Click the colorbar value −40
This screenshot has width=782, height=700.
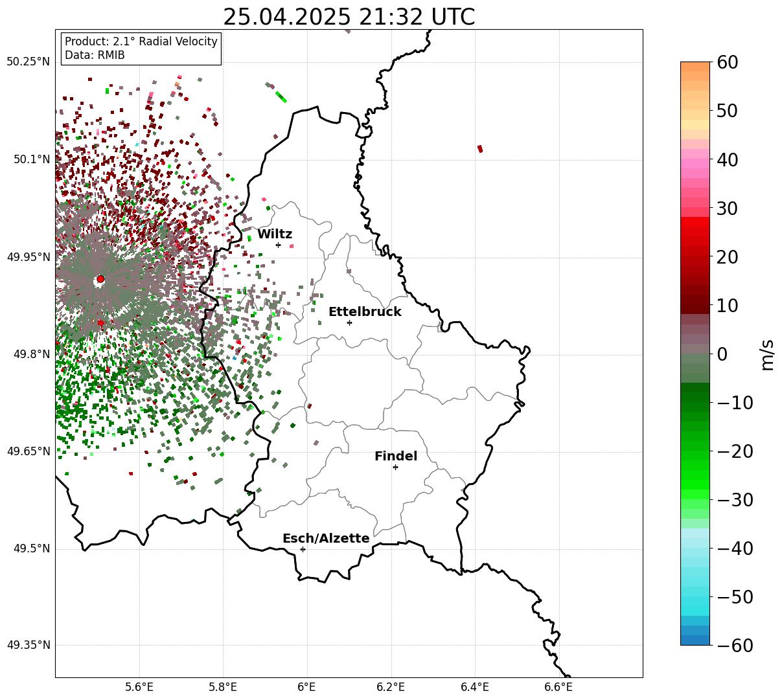coord(735,548)
